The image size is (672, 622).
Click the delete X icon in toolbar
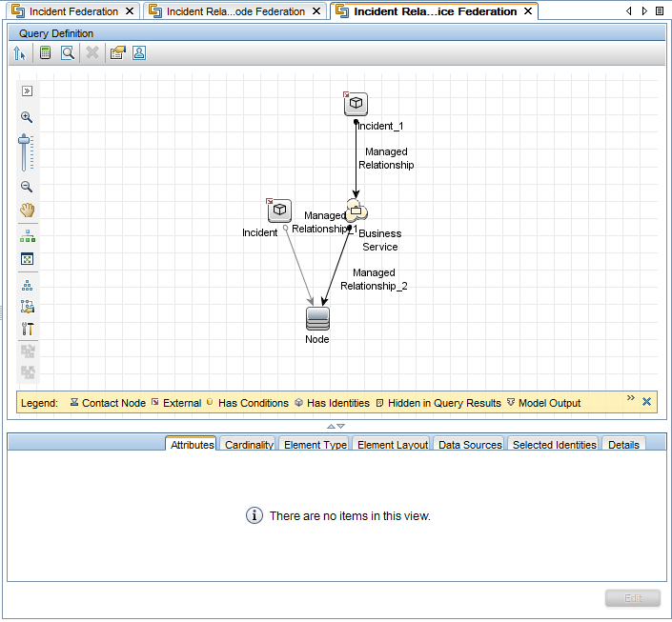pos(92,52)
